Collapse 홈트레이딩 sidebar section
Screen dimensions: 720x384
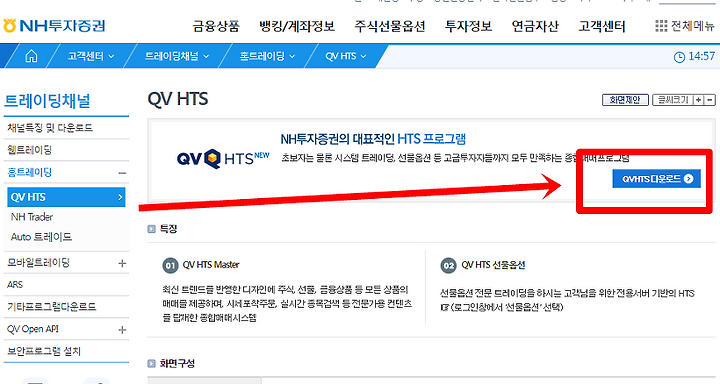pyautogui.click(x=122, y=173)
